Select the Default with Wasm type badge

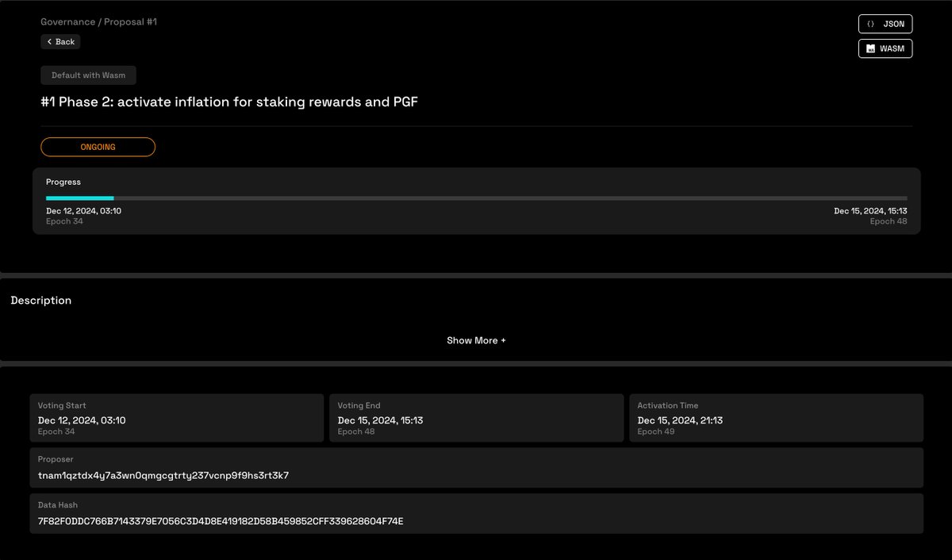88,75
